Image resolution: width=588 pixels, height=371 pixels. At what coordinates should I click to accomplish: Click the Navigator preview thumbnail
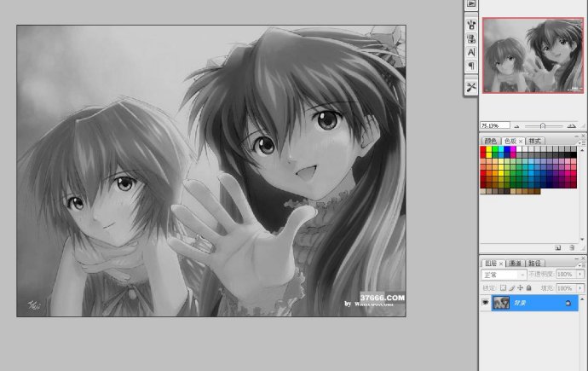(533, 55)
